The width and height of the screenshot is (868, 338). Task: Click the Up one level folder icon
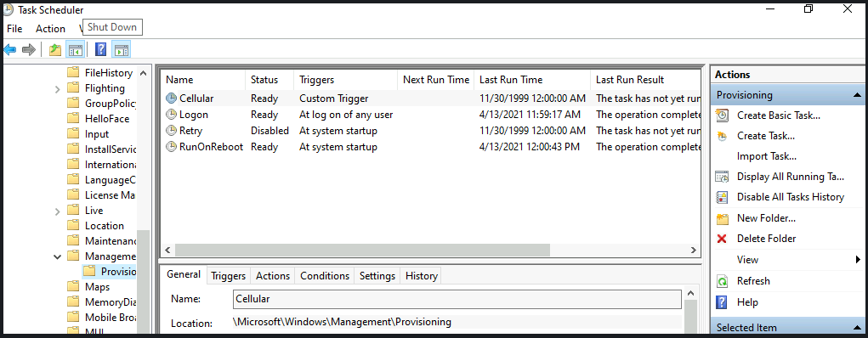(x=54, y=50)
